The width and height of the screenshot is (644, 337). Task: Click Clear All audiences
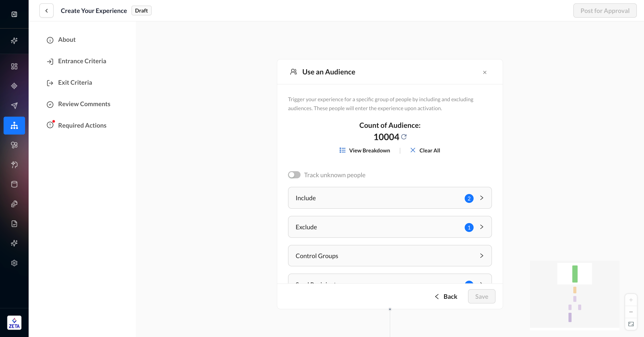[425, 150]
